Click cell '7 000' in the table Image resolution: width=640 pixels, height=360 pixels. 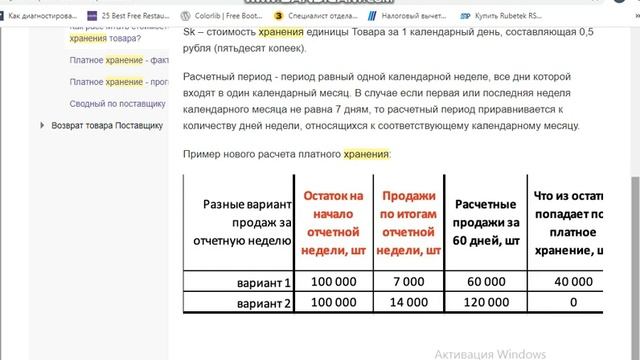point(409,282)
